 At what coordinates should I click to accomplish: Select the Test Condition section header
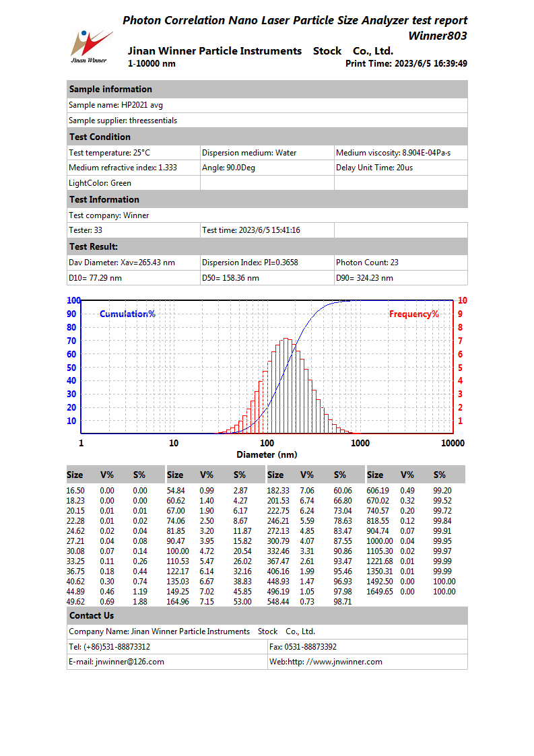(100, 137)
